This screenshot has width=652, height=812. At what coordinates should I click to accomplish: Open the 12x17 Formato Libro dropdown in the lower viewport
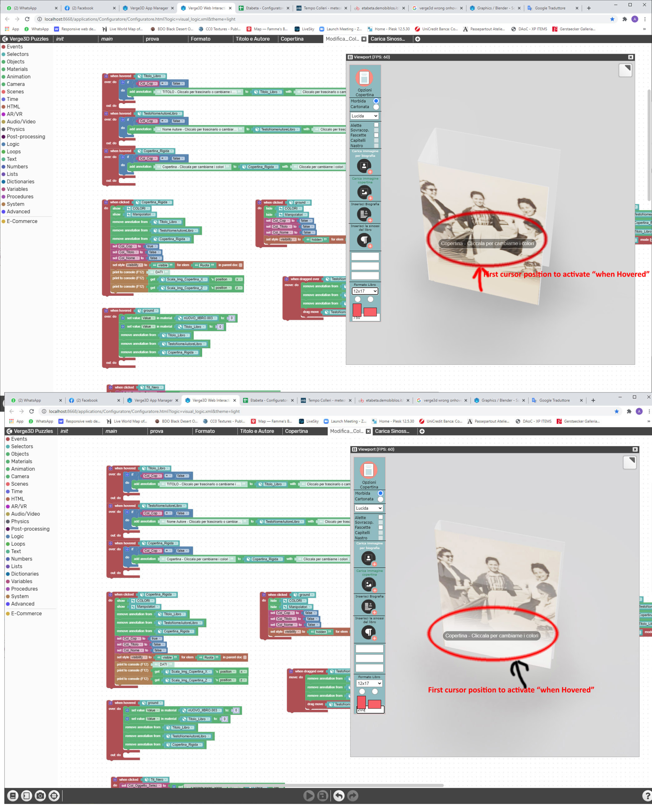[370, 683]
